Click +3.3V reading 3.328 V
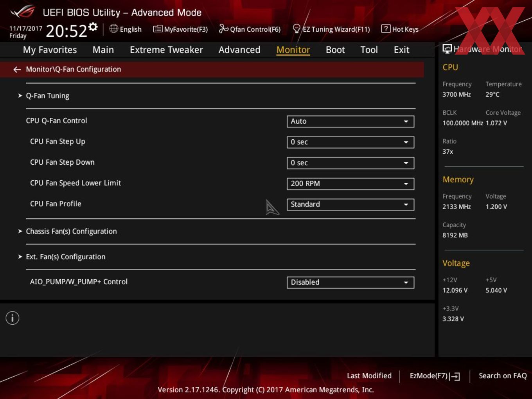The image size is (532, 399). [453, 319]
